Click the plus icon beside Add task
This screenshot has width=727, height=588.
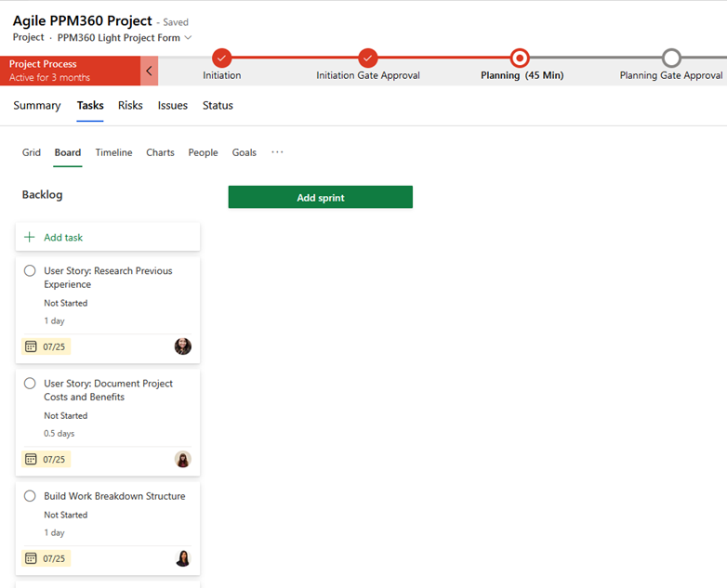[29, 237]
